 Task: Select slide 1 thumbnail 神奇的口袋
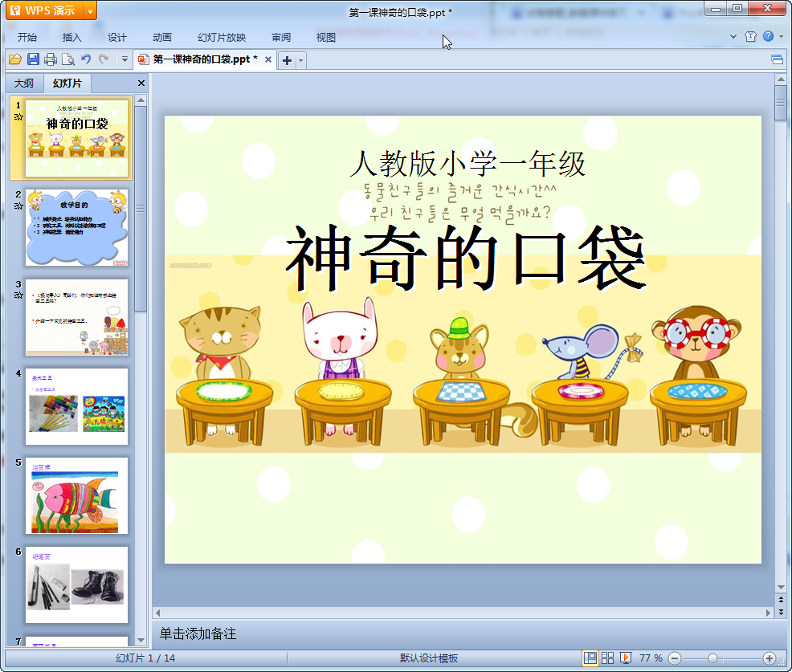(x=77, y=138)
